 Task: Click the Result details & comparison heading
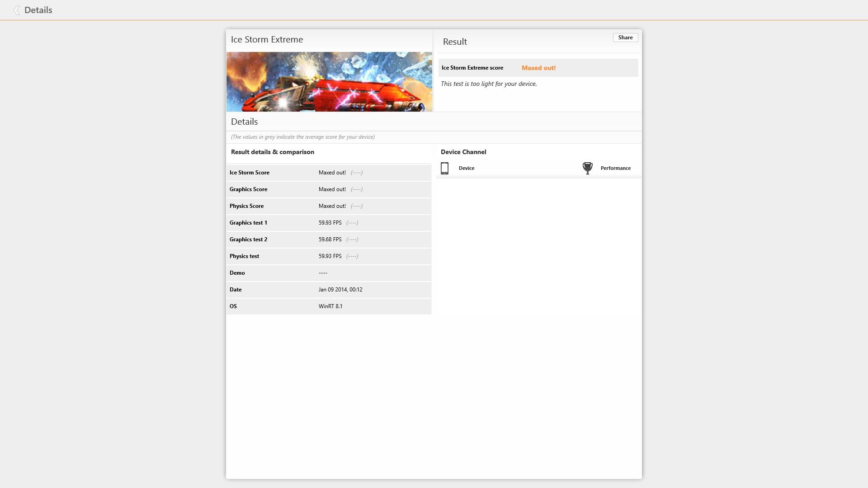coord(272,152)
